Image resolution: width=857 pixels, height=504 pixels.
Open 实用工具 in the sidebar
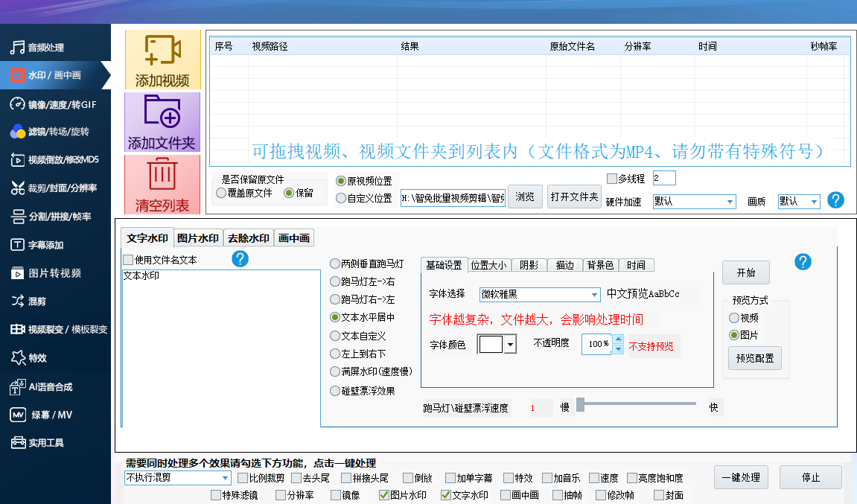point(46,443)
